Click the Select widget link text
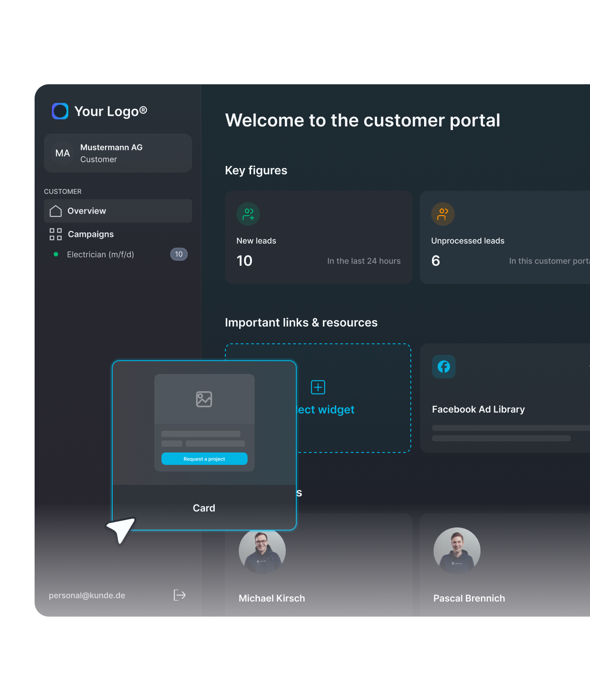Screen dimensions: 590x700 tap(325, 409)
